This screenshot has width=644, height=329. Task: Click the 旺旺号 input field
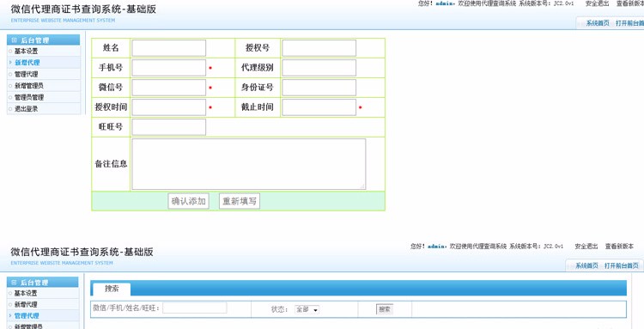169,127
